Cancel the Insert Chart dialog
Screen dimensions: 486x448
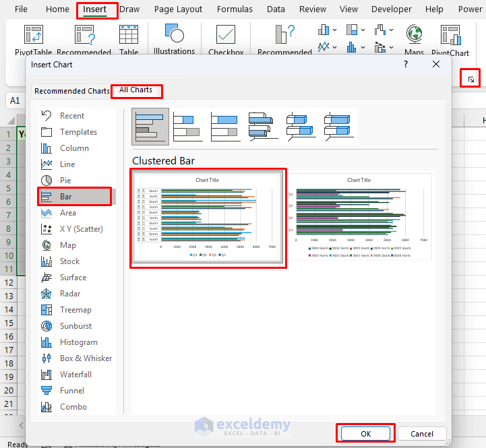point(422,433)
